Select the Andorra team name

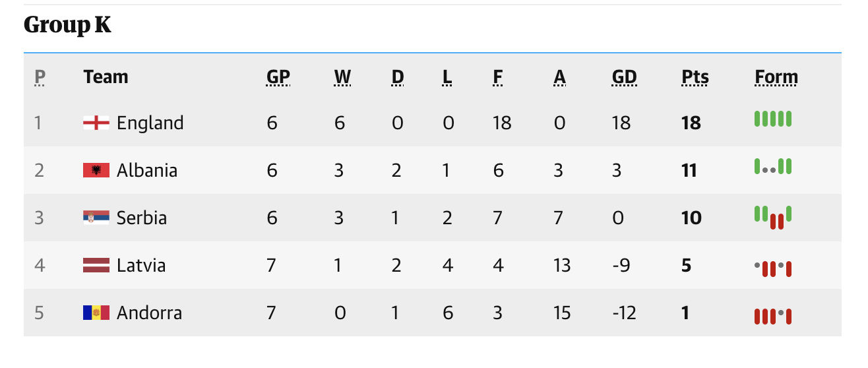tap(149, 313)
